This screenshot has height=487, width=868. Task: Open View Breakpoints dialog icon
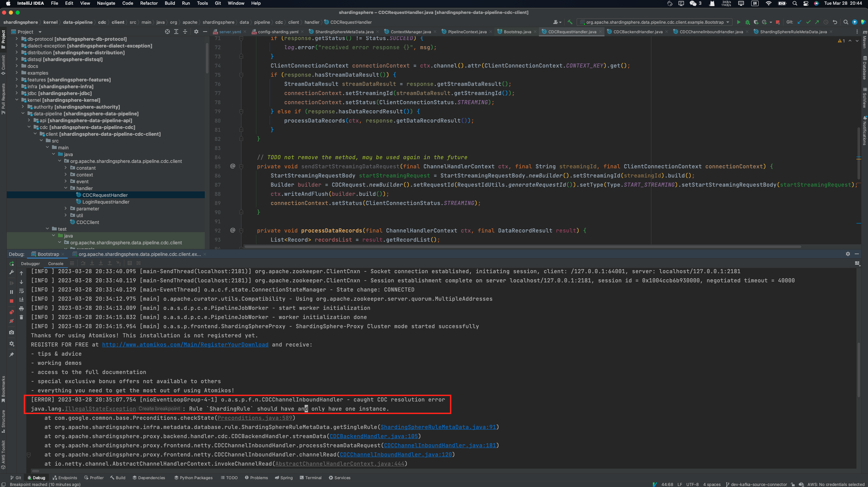click(11, 312)
